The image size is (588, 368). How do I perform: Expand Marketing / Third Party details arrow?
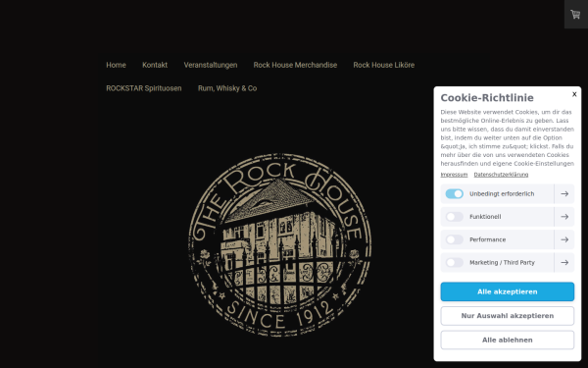coord(564,262)
